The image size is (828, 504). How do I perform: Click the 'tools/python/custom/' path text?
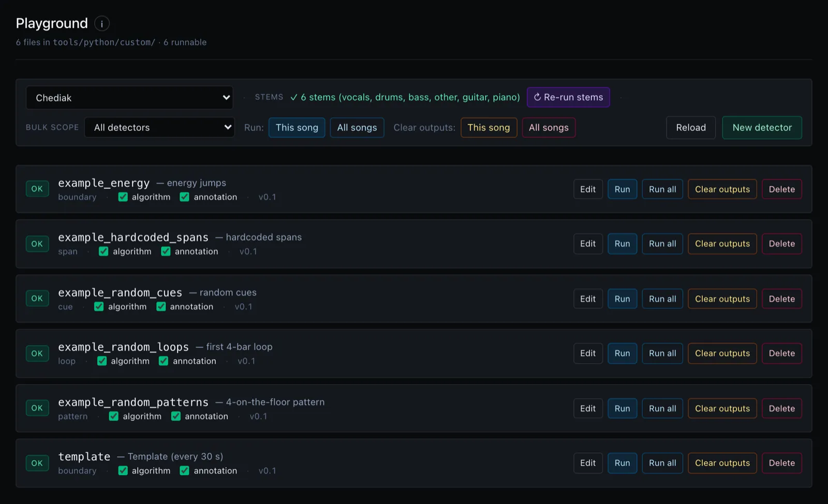pos(104,42)
